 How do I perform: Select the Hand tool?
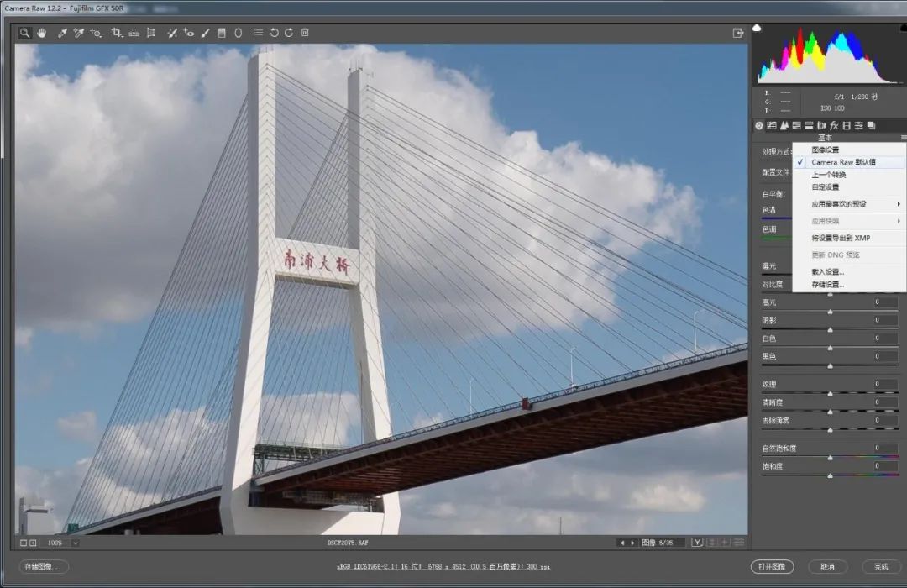click(41, 33)
